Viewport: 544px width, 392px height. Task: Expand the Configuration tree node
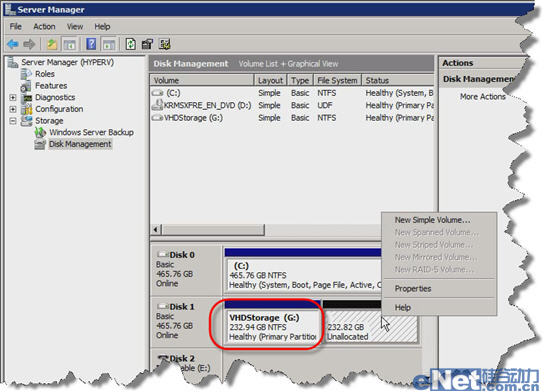12,109
